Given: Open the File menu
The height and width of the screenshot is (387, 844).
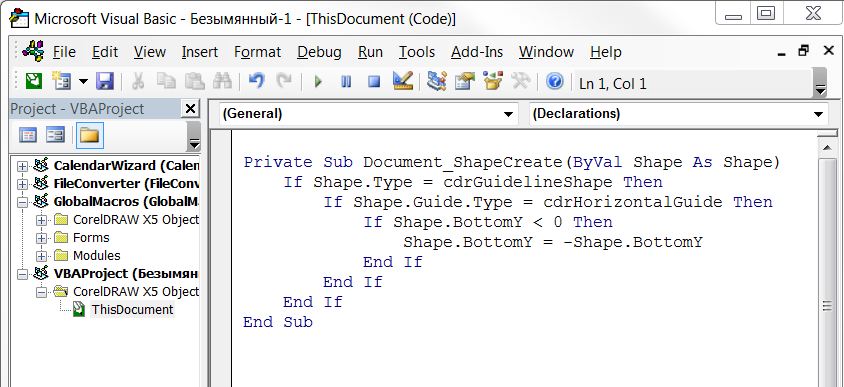Looking at the screenshot, I should (x=64, y=52).
